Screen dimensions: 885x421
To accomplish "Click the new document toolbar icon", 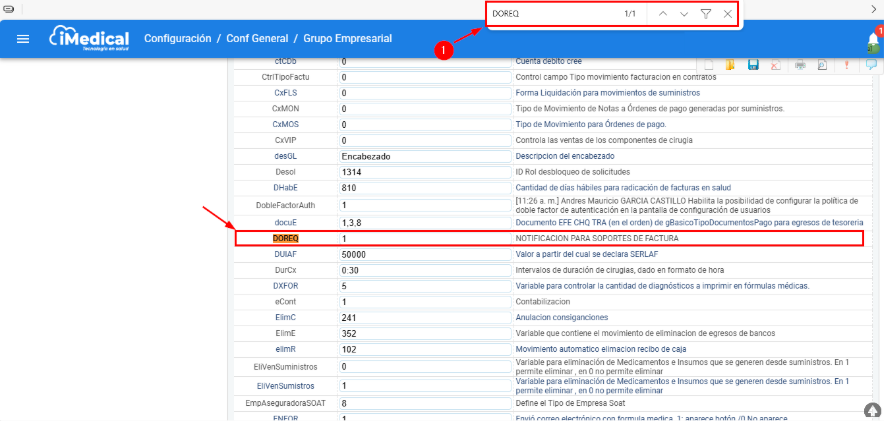I will point(708,65).
